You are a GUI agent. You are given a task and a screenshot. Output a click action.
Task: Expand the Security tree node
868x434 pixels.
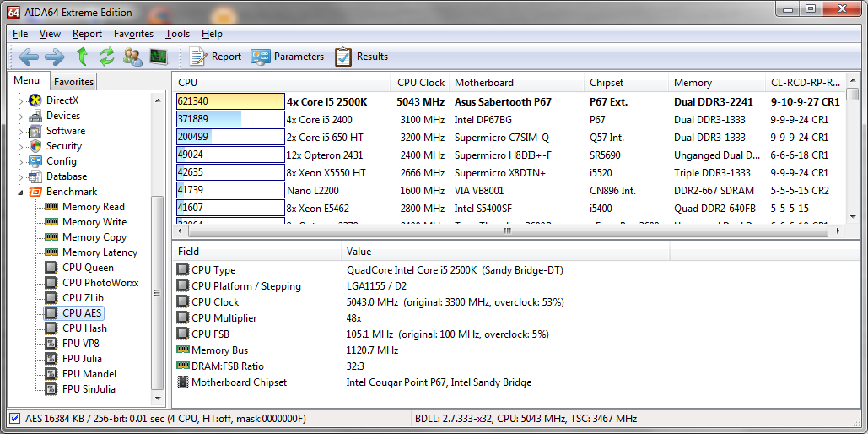pos(21,147)
